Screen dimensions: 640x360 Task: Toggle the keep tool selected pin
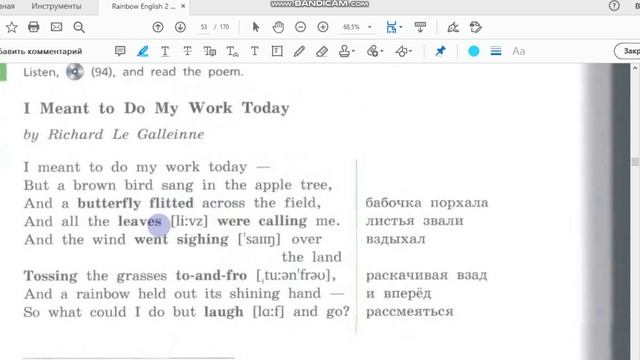[440, 51]
